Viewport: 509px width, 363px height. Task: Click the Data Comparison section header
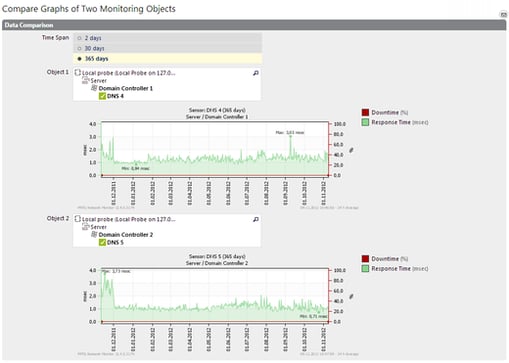254,25
